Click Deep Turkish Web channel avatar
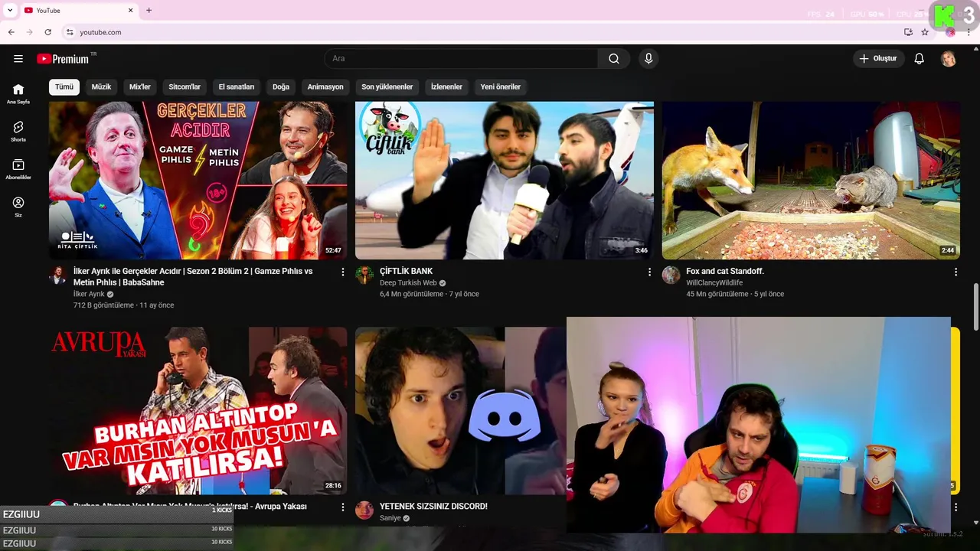Screen dimensions: 980x551 364,275
